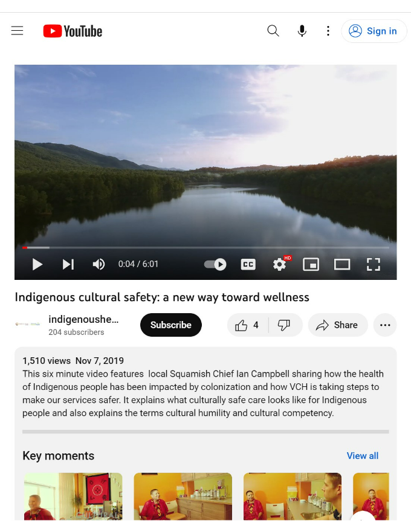Switch to theater mode
Image resolution: width=411 pixels, height=532 pixels.
coord(342,264)
